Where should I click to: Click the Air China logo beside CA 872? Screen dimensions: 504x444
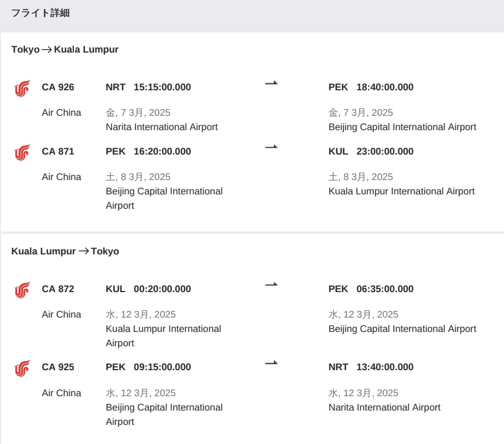(x=22, y=290)
